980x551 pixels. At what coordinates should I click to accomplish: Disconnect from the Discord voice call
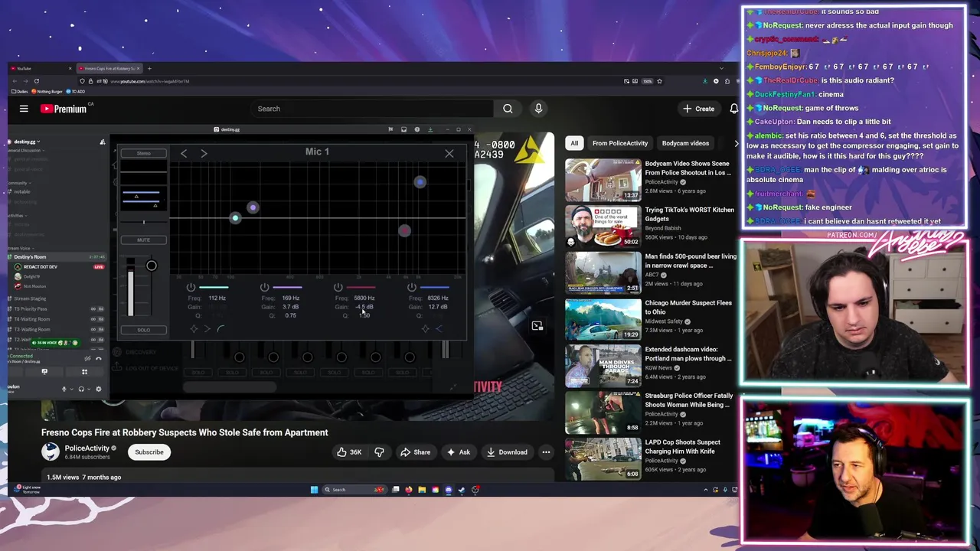pyautogui.click(x=98, y=358)
